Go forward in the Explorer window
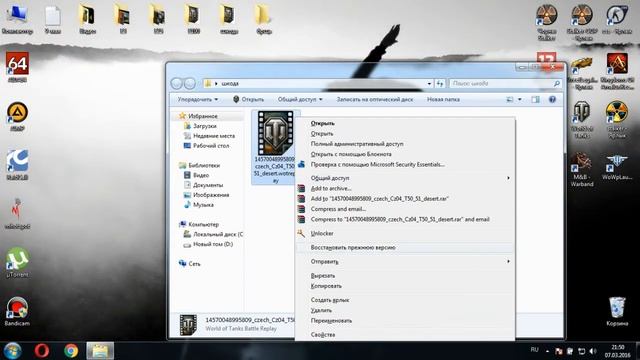The width and height of the screenshot is (640, 360). [189, 83]
